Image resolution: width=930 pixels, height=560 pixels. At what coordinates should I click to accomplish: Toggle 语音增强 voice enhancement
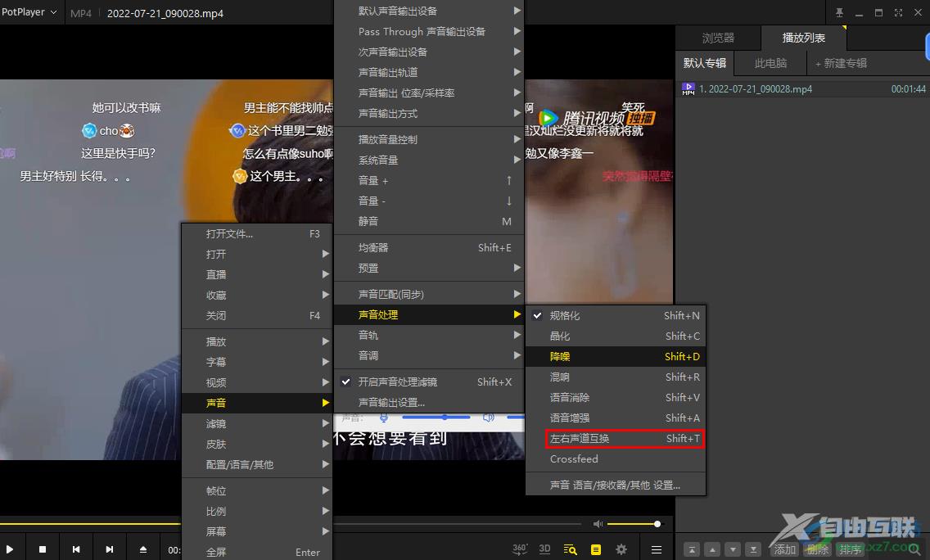[616, 418]
